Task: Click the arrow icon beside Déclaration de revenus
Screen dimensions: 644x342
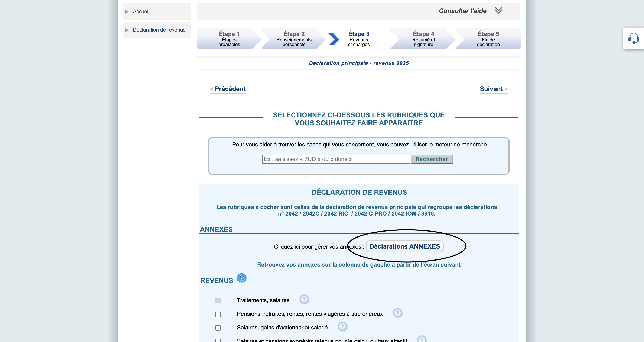Action: [x=127, y=30]
